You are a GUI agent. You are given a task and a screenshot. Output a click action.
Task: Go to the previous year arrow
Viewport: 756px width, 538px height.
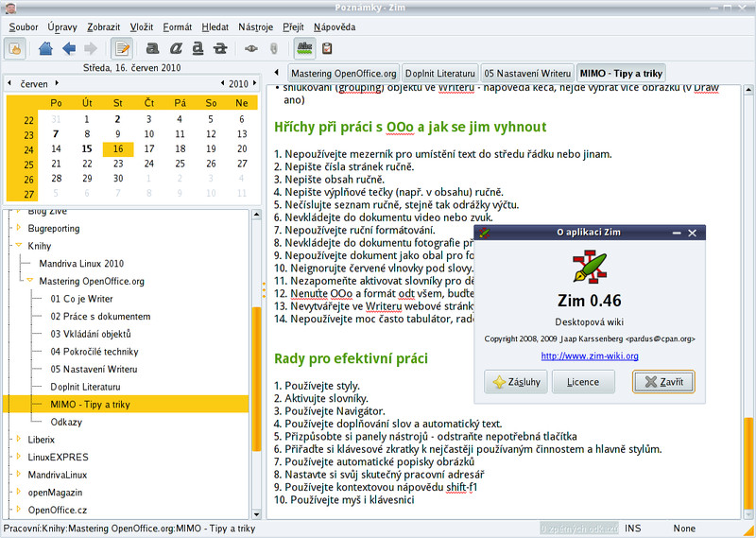(222, 83)
